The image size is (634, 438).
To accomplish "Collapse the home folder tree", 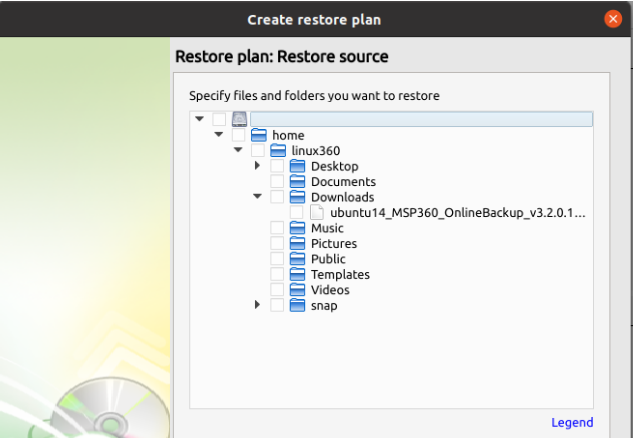I will tap(219, 136).
